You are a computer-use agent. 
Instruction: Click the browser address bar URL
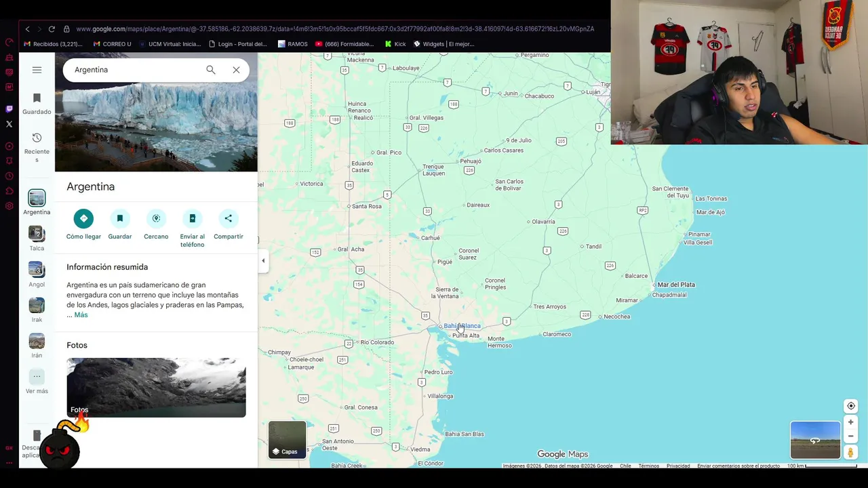click(335, 29)
